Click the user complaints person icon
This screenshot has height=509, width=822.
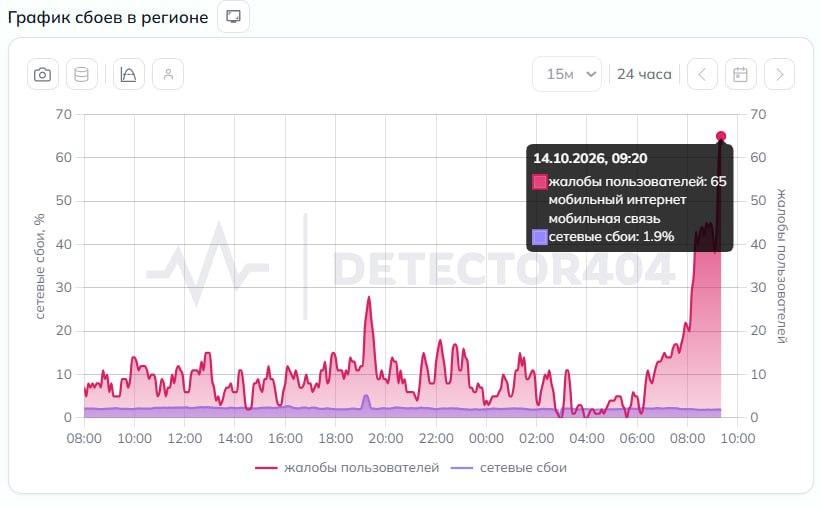[168, 74]
